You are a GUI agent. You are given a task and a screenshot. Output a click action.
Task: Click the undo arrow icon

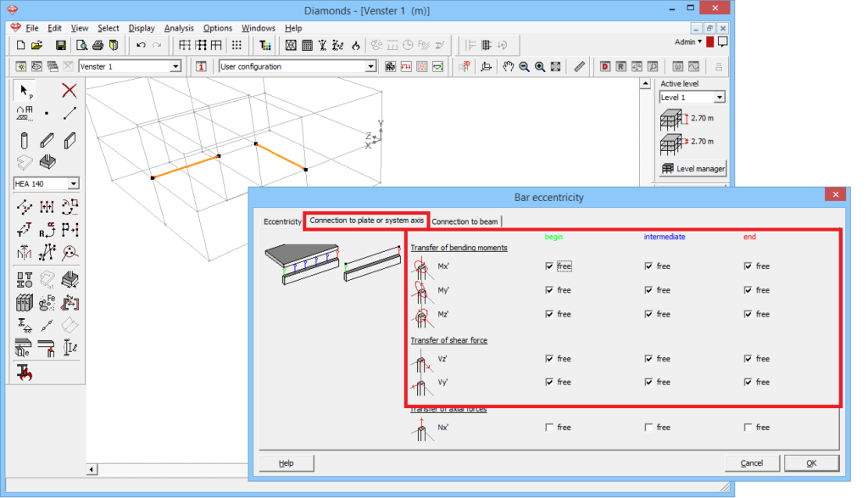pos(141,45)
